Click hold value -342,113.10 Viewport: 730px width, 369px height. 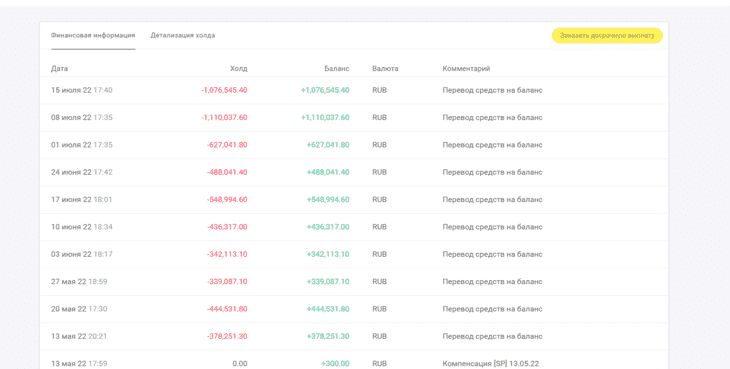227,255
